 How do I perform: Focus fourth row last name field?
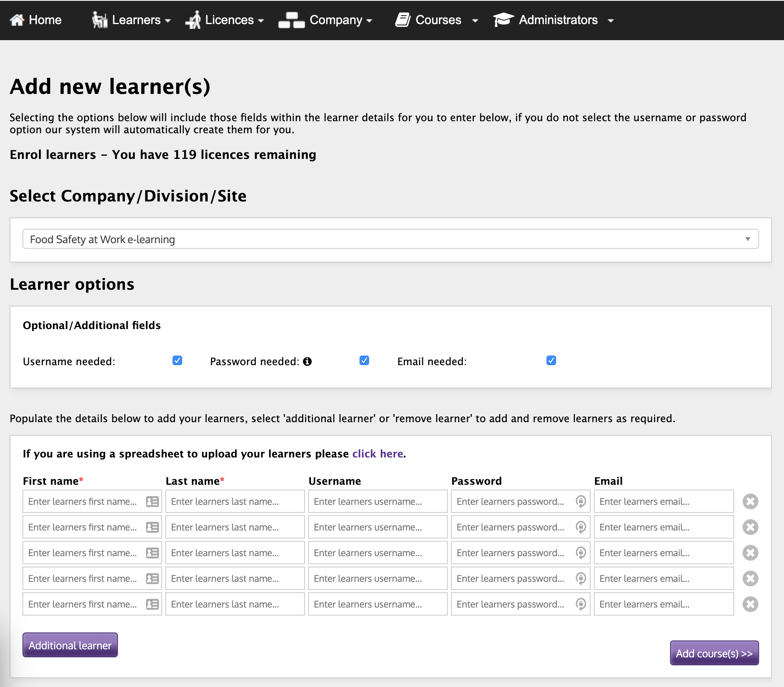pyautogui.click(x=235, y=579)
